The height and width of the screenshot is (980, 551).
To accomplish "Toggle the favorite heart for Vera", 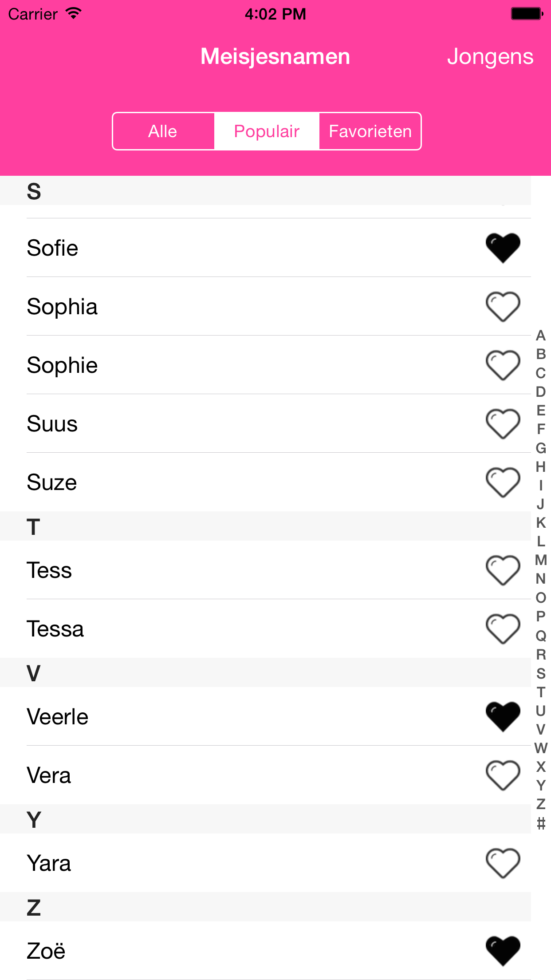I will click(x=503, y=775).
